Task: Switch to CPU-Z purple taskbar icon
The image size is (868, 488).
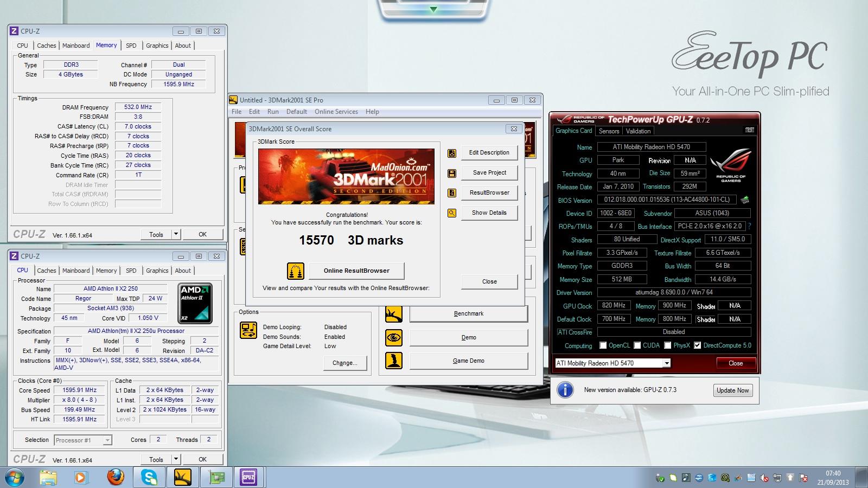Action: [248, 477]
